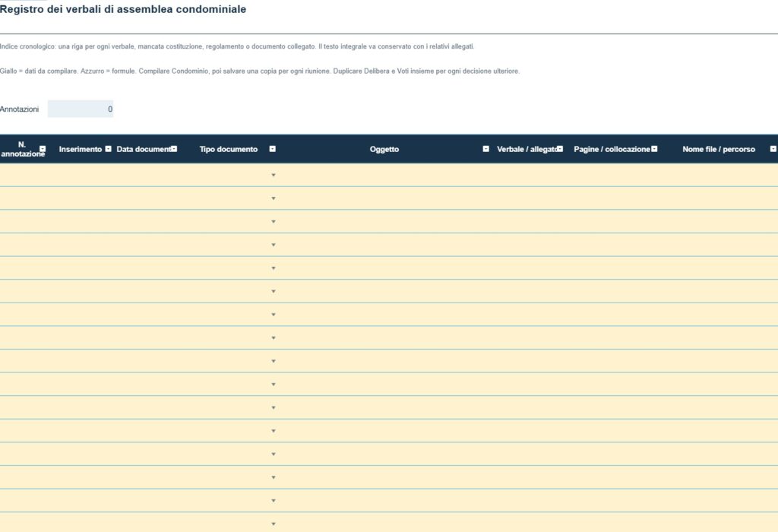Open the Verbale / allegato column filter button

[x=560, y=149]
